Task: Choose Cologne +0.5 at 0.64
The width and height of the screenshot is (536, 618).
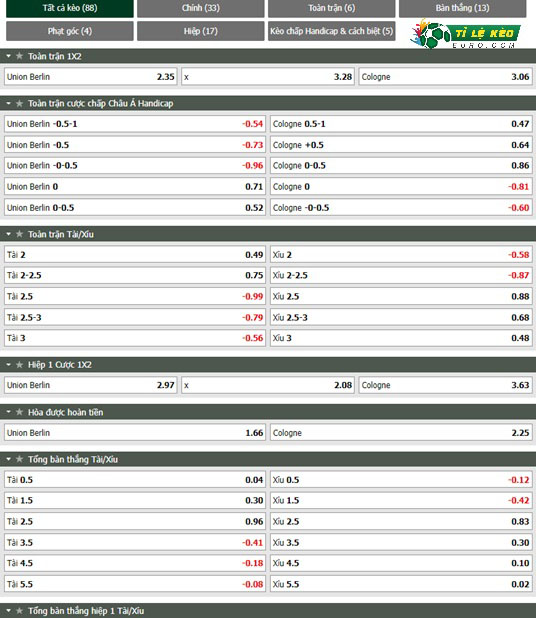Action: [401, 145]
